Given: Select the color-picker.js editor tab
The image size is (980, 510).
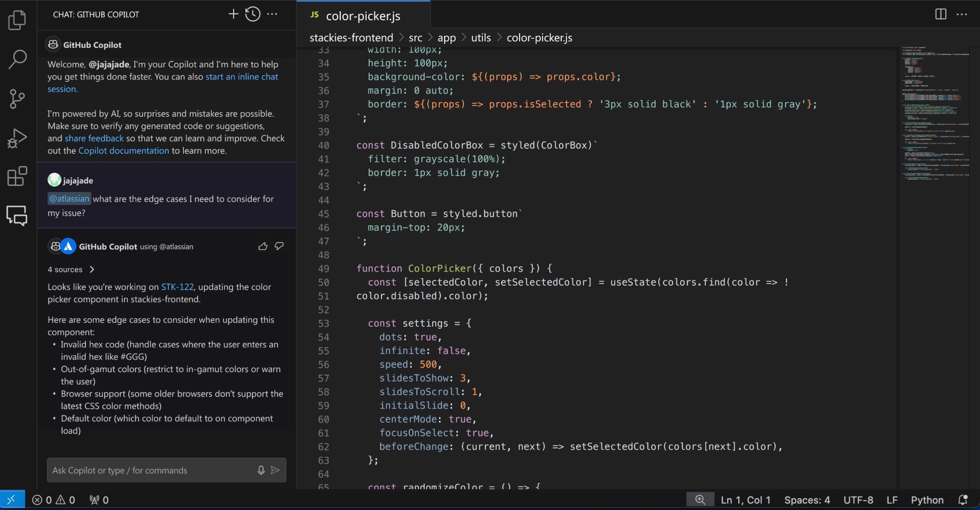Looking at the screenshot, I should (x=362, y=16).
